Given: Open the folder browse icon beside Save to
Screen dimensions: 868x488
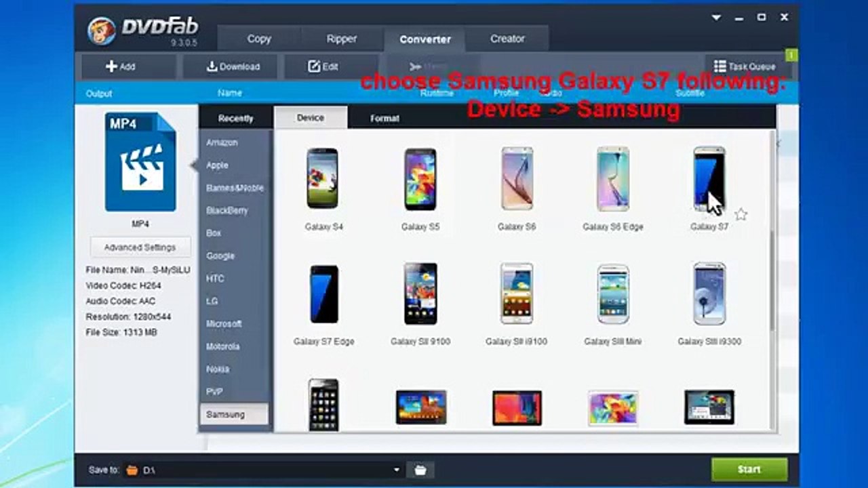Looking at the screenshot, I should pos(420,470).
